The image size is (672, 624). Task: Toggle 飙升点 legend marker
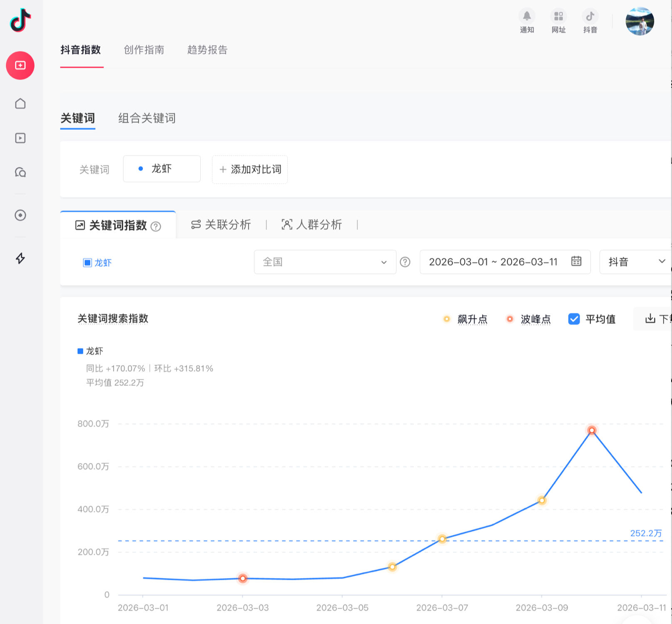[447, 319]
